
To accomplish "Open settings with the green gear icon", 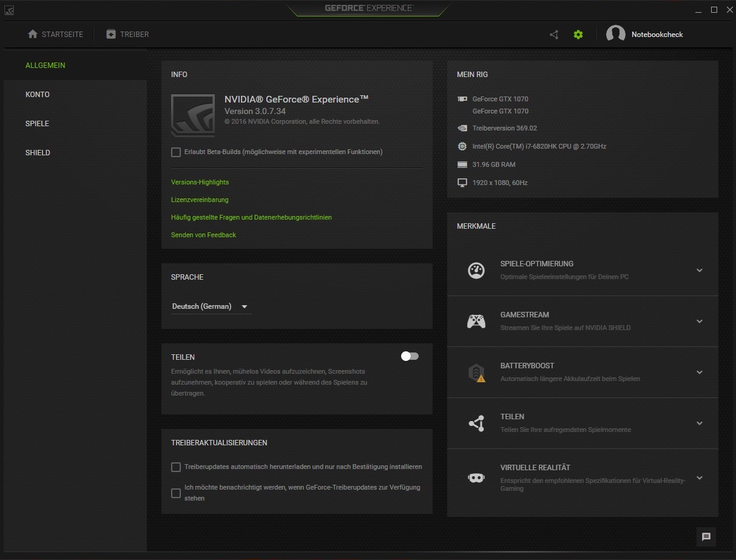I will (578, 35).
